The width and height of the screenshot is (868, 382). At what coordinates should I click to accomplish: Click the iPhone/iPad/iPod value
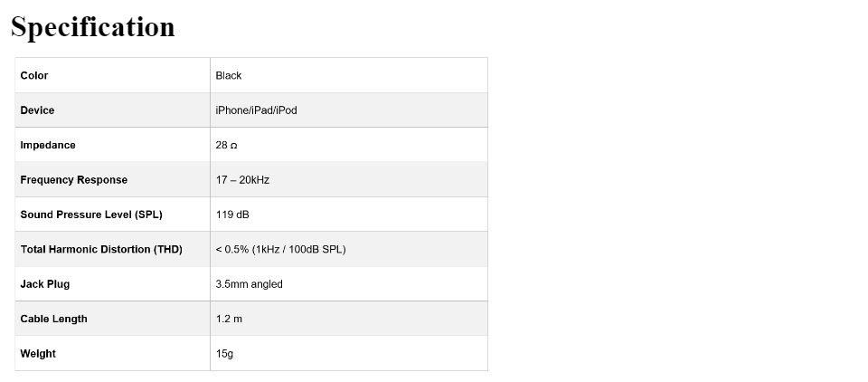tap(256, 110)
